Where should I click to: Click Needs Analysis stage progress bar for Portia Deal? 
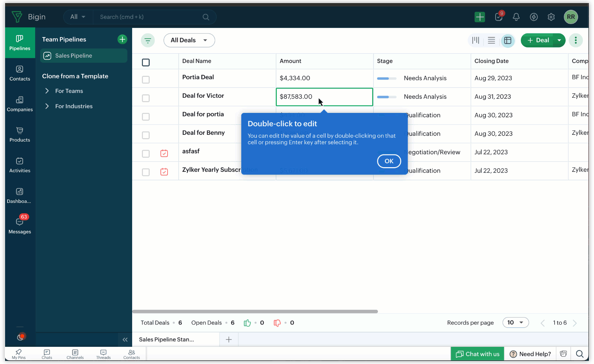click(387, 79)
